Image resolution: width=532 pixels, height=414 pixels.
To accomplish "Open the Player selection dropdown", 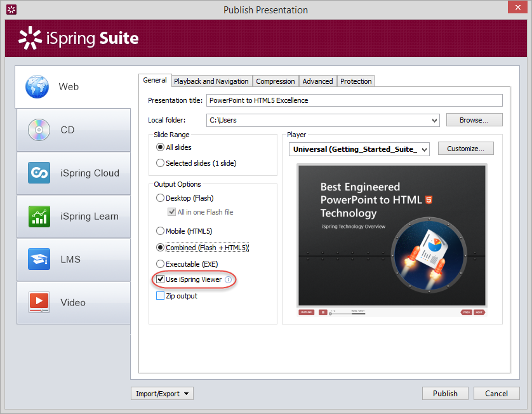I will pyautogui.click(x=424, y=149).
